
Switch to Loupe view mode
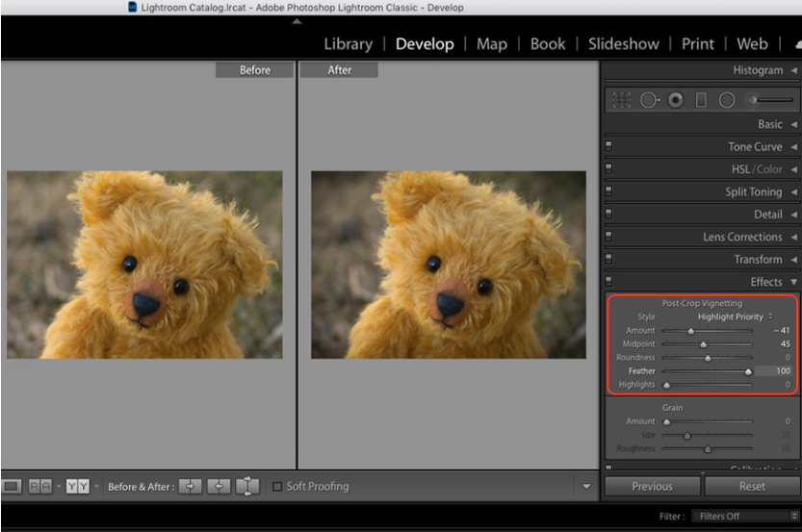(x=12, y=486)
